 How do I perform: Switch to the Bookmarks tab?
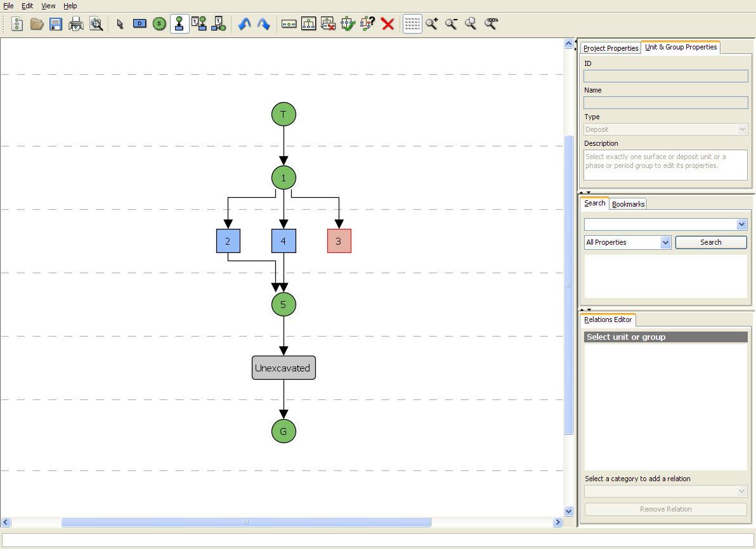coord(628,204)
